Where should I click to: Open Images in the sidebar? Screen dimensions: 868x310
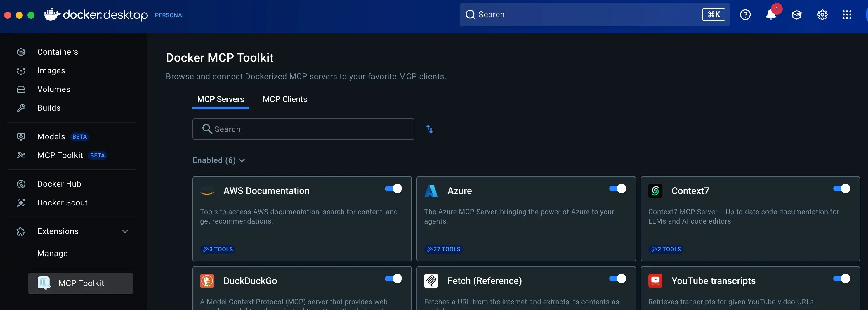(51, 70)
